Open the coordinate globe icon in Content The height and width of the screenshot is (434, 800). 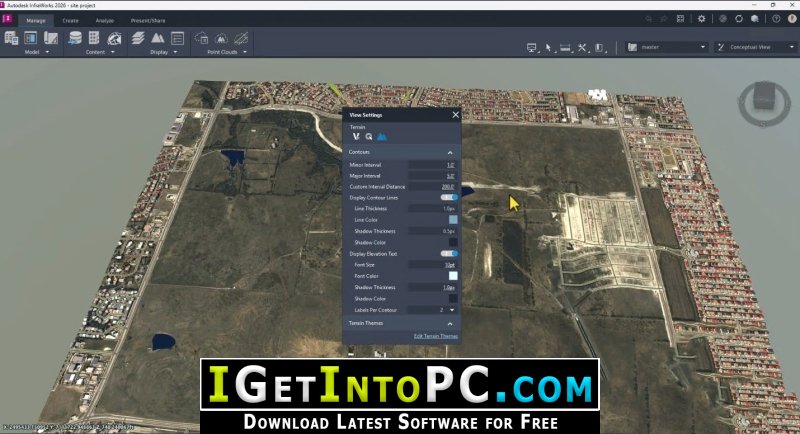tap(114, 38)
